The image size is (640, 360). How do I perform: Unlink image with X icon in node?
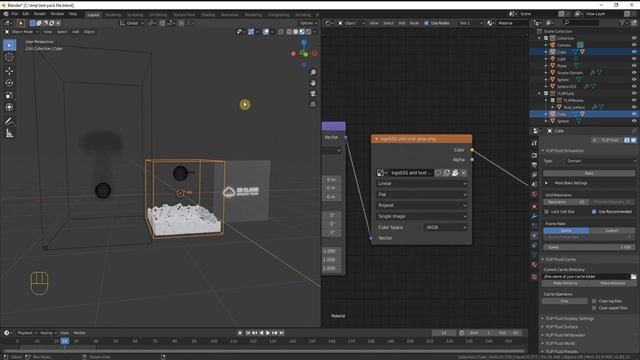[464, 173]
